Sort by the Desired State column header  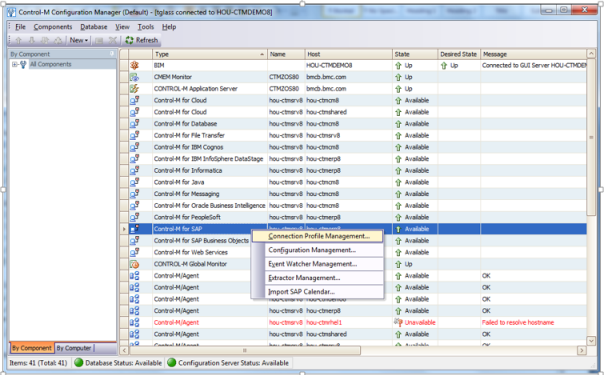[x=459, y=54]
